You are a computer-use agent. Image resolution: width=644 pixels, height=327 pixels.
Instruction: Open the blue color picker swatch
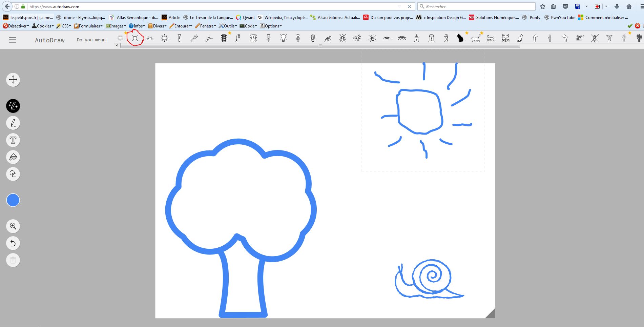tap(13, 200)
